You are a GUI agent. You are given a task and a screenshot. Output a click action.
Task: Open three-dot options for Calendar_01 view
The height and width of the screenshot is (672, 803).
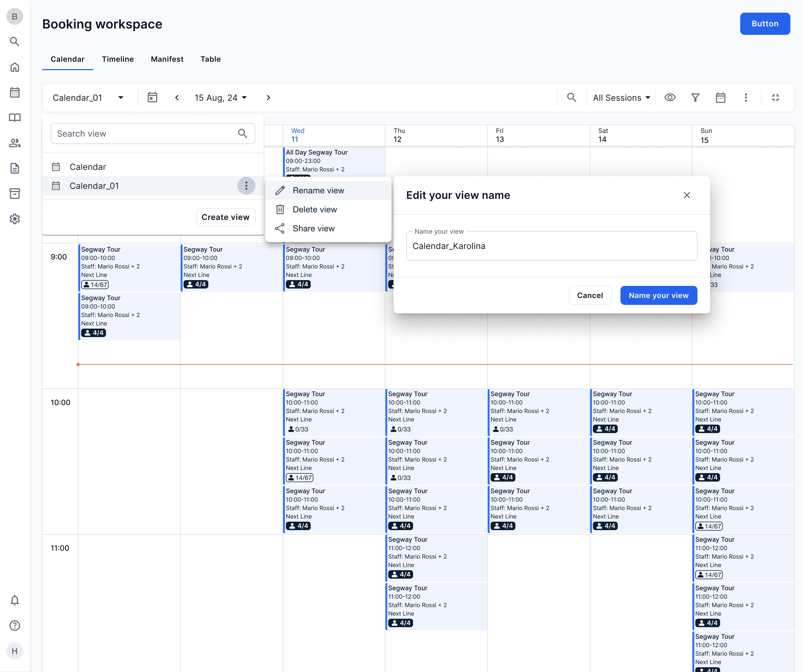point(246,186)
